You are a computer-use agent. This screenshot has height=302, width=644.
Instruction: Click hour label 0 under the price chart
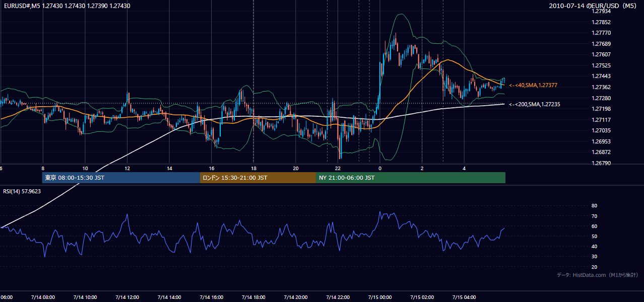(x=380, y=168)
